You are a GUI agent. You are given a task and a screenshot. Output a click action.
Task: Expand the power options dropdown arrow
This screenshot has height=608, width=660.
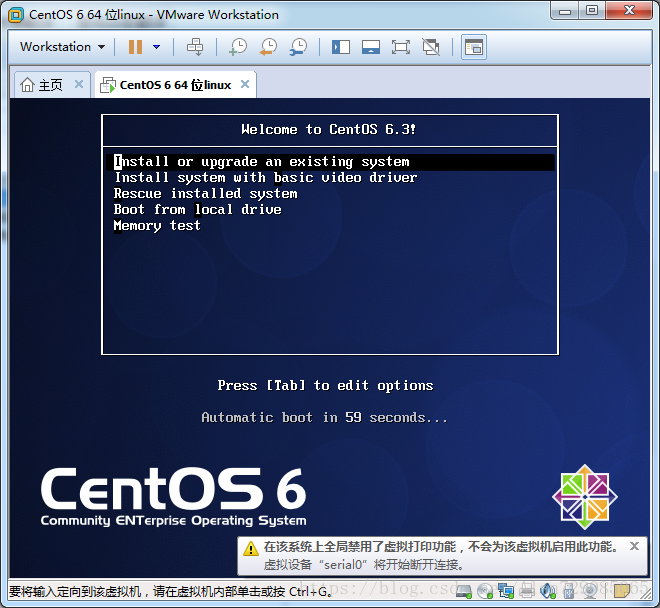coord(157,47)
